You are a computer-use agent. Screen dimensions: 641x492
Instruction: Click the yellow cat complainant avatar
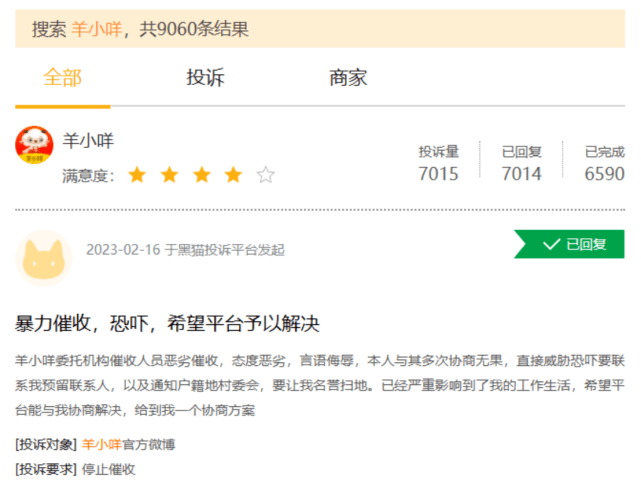pyautogui.click(x=44, y=257)
